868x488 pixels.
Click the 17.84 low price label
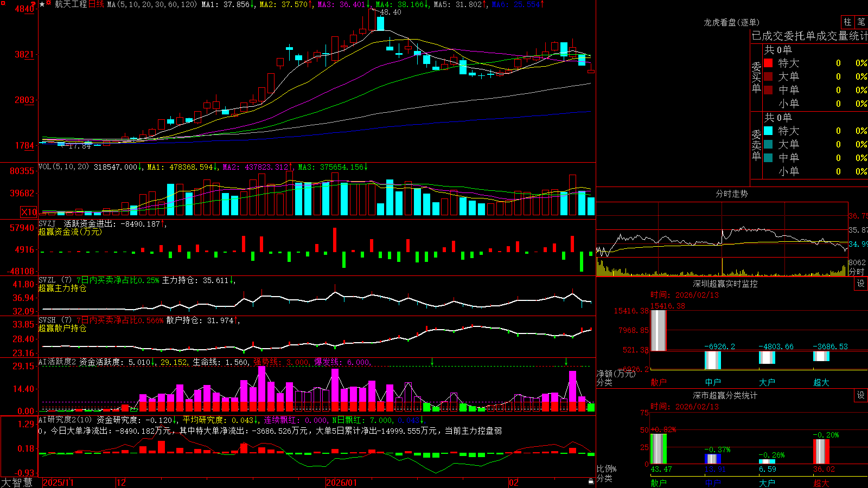pyautogui.click(x=80, y=146)
